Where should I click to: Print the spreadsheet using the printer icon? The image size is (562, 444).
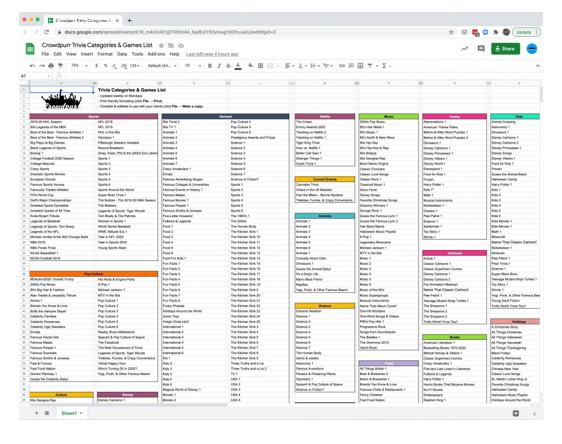(x=51, y=66)
